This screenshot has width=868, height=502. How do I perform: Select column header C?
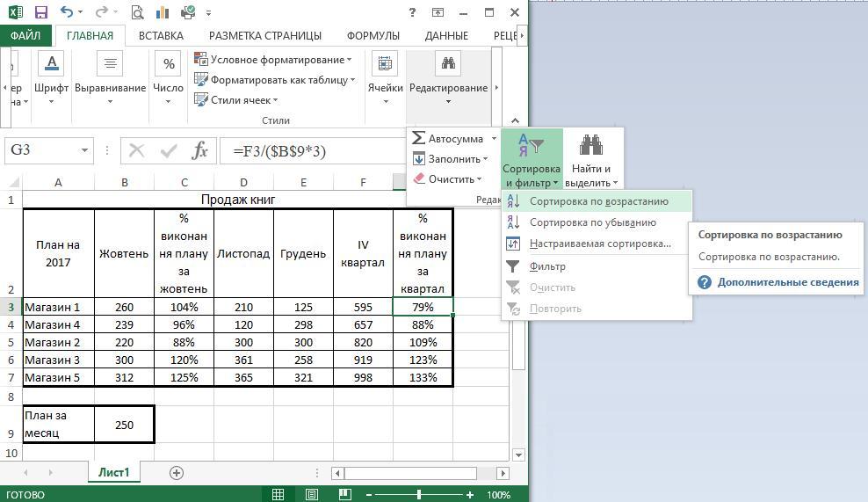click(x=184, y=182)
